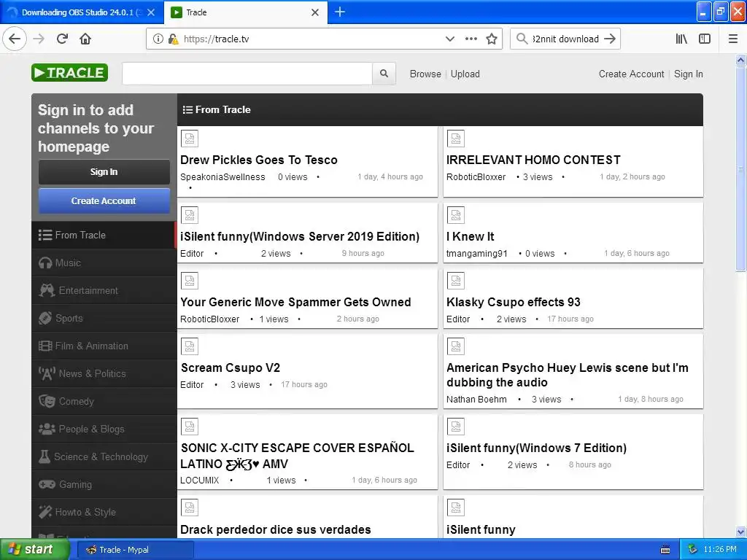747x560 pixels.
Task: Close the Downloading OBS Studio tab
Action: [x=151, y=12]
